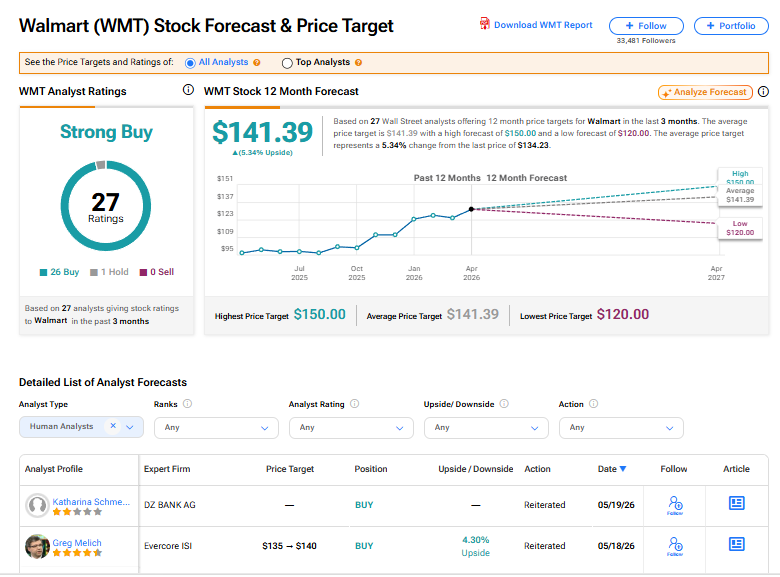Click help icon next to Top Analysts
The height and width of the screenshot is (577, 780).
[x=358, y=63]
